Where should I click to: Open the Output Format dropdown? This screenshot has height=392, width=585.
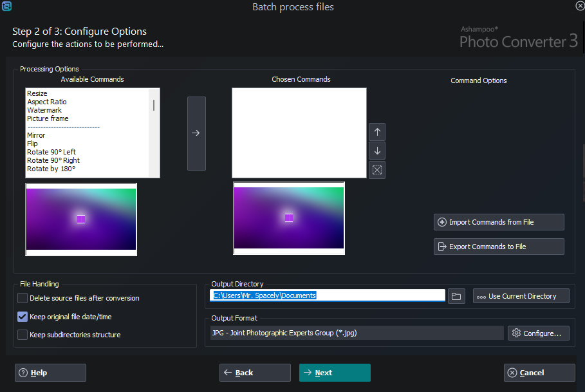click(x=357, y=333)
